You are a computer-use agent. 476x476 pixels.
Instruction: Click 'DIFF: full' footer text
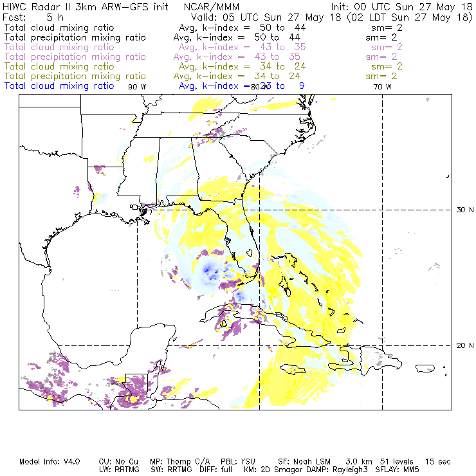(x=216, y=470)
